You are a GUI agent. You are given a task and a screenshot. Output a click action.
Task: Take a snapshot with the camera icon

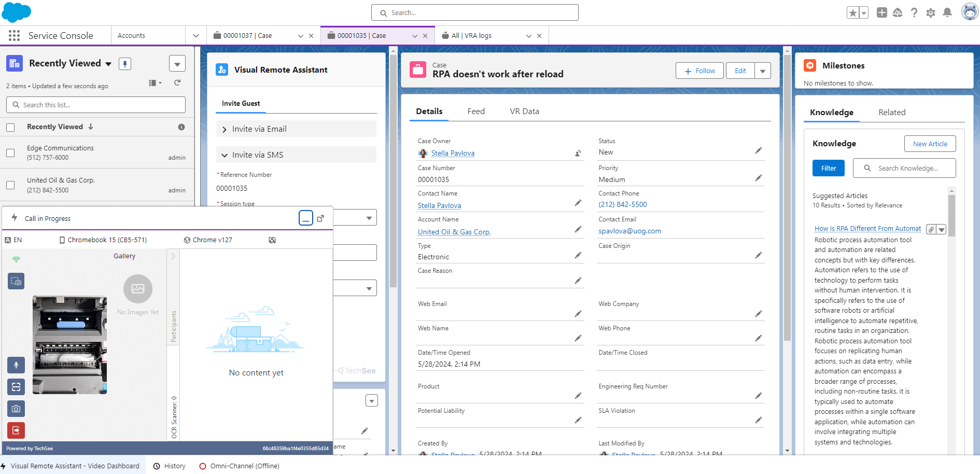point(16,409)
